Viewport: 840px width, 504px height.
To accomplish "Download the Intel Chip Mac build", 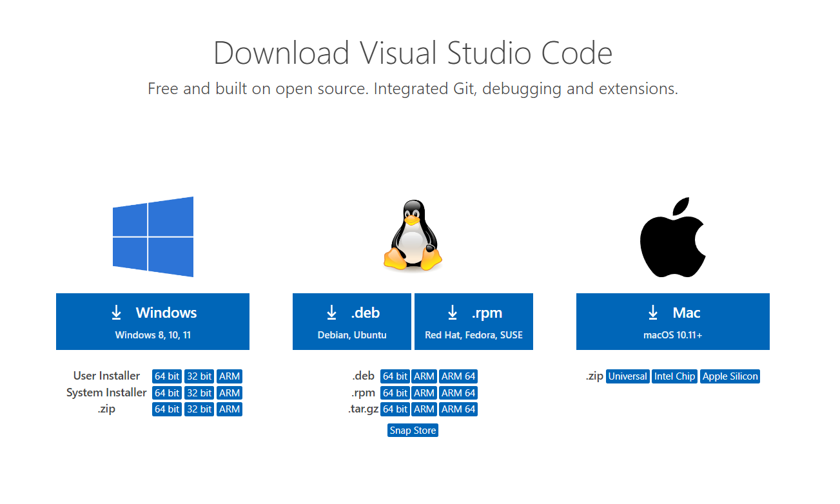I will (674, 376).
